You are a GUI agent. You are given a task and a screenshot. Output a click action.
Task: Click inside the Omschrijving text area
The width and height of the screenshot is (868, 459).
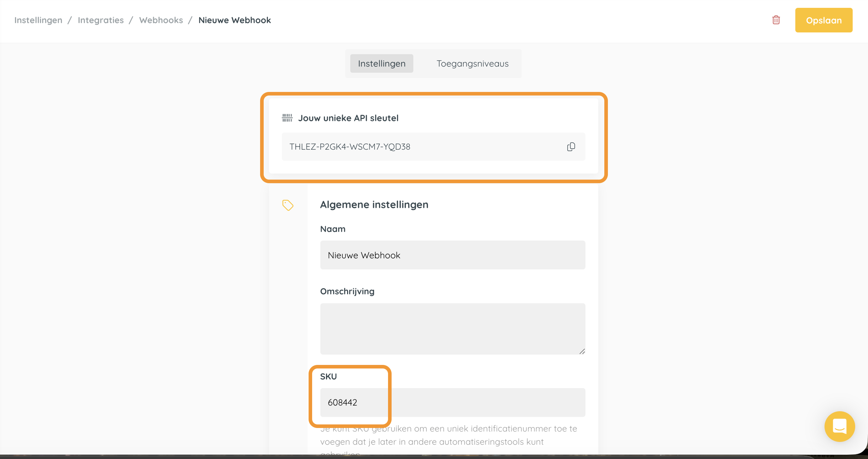click(x=452, y=328)
